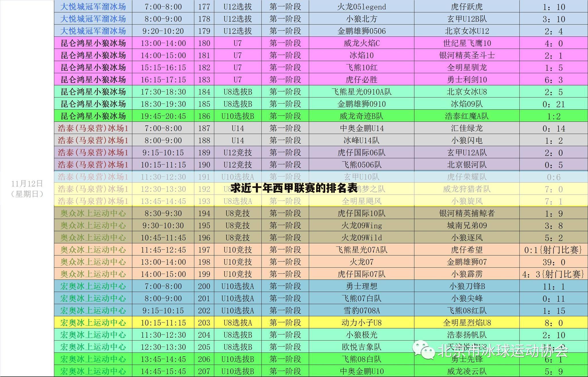Click team 飞熊星光0910A队
The width and height of the screenshot is (588, 377).
[361, 92]
